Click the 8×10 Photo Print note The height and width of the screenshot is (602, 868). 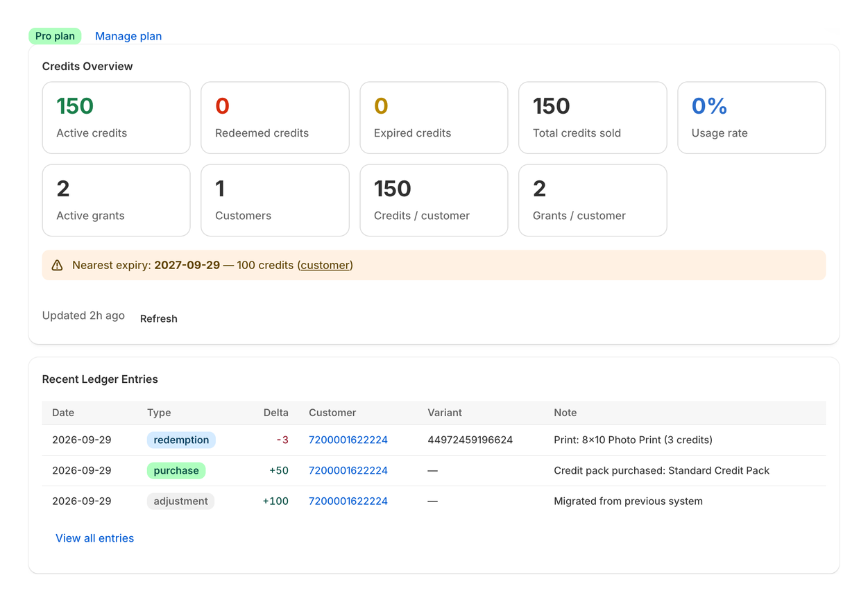tap(633, 440)
